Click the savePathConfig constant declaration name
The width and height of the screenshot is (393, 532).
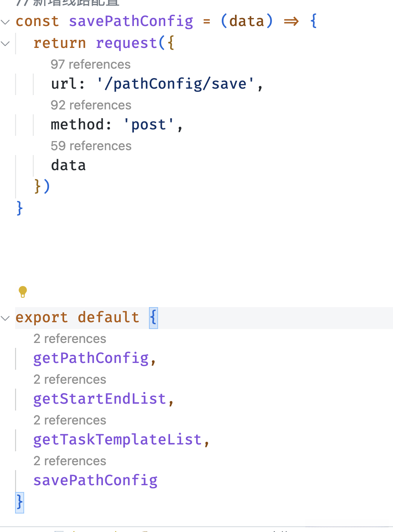pyautogui.click(x=131, y=22)
